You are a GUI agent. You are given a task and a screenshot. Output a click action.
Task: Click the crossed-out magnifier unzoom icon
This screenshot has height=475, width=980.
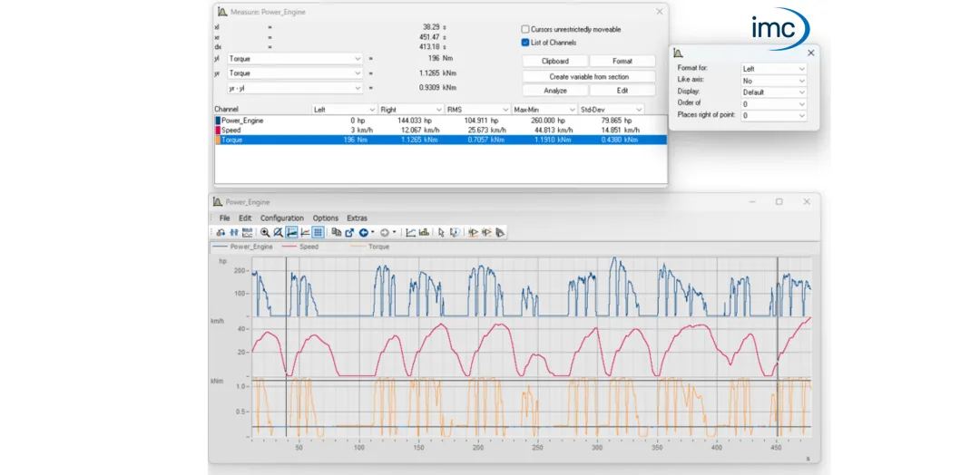click(x=279, y=233)
